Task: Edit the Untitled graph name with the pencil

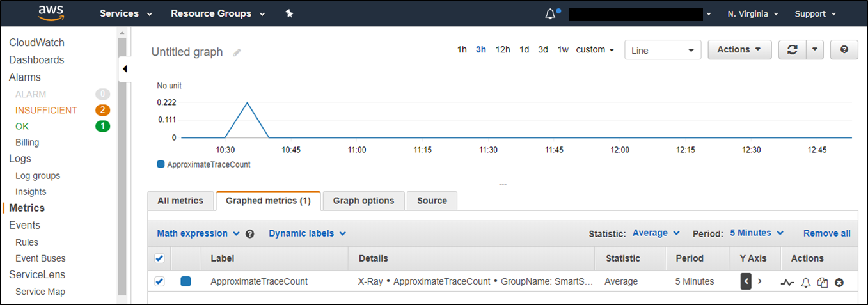Action: point(237,52)
